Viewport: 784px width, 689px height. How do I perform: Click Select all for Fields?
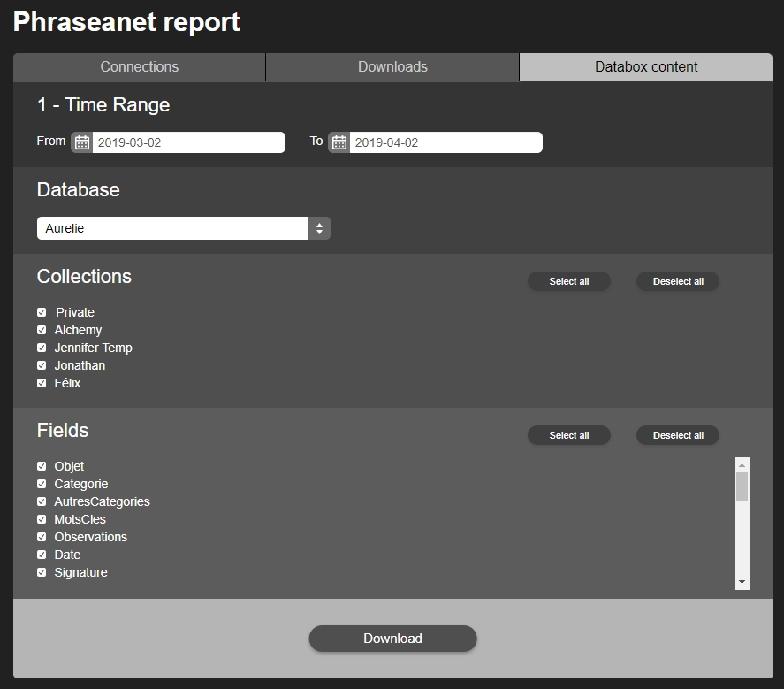[x=568, y=435]
